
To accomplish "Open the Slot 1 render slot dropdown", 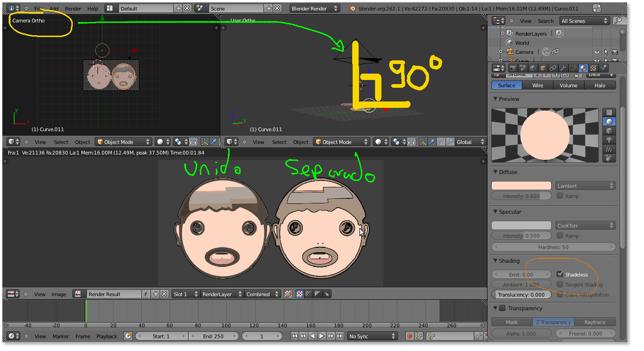I will pyautogui.click(x=186, y=294).
